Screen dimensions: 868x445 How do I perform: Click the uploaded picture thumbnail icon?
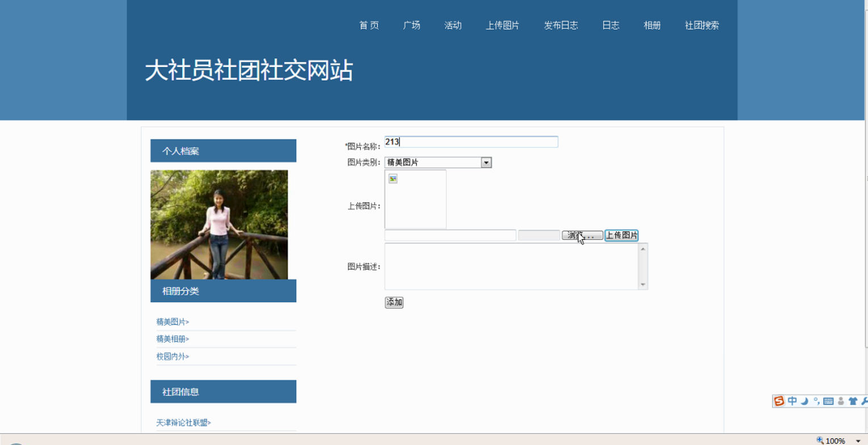coord(393,179)
